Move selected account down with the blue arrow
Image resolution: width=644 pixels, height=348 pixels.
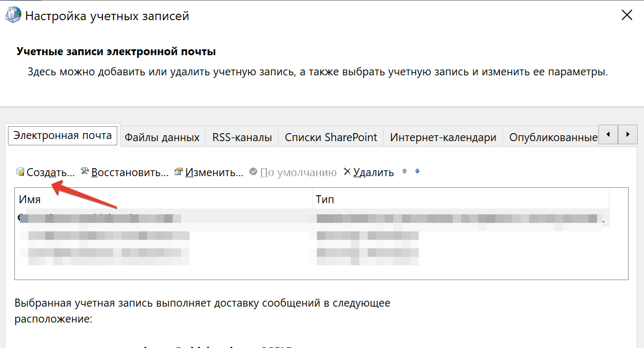417,171
